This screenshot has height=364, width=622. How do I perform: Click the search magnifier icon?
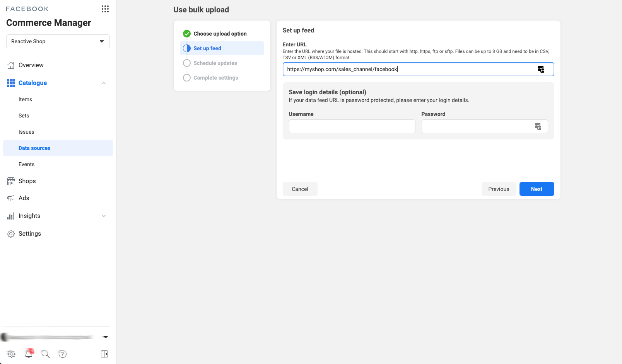click(46, 354)
